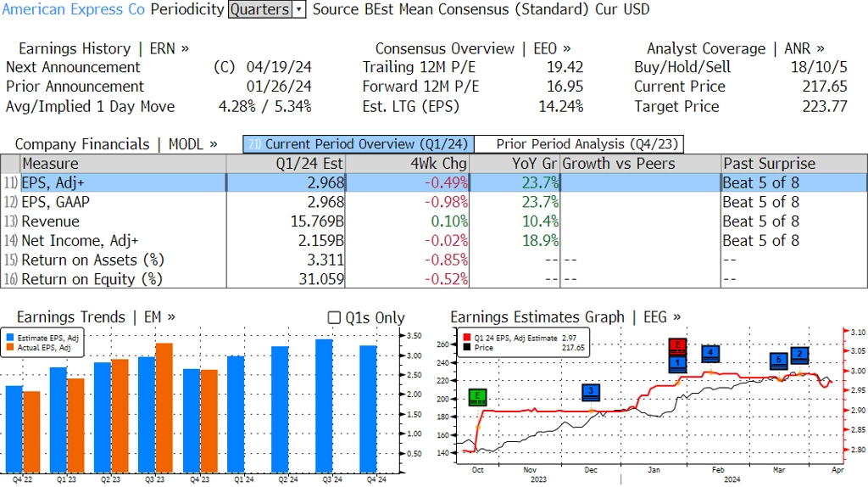Select the EPS, Adj+ row
868x487 pixels.
pyautogui.click(x=434, y=182)
